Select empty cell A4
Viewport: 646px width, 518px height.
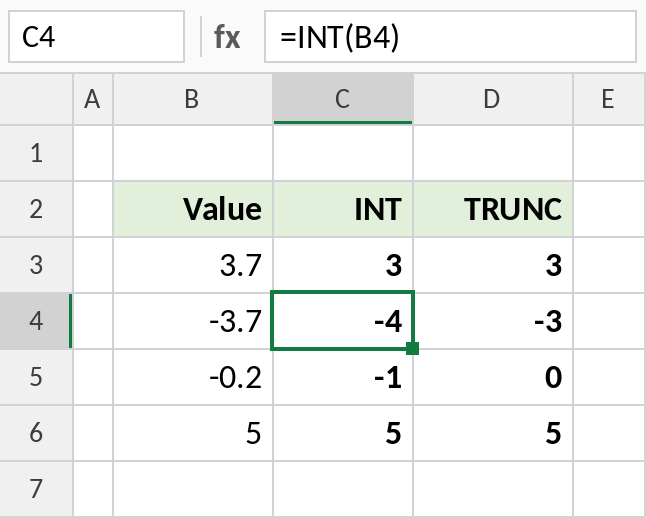[x=93, y=321]
